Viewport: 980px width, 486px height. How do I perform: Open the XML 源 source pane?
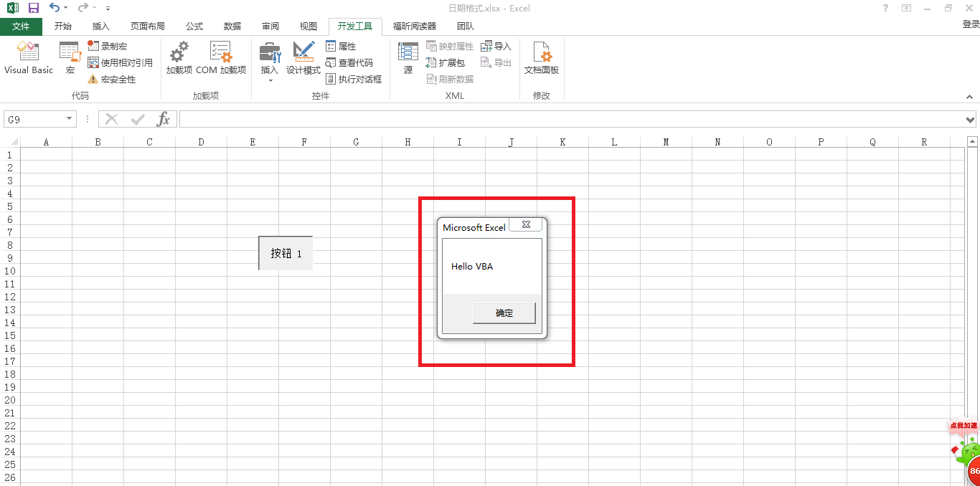coord(408,58)
